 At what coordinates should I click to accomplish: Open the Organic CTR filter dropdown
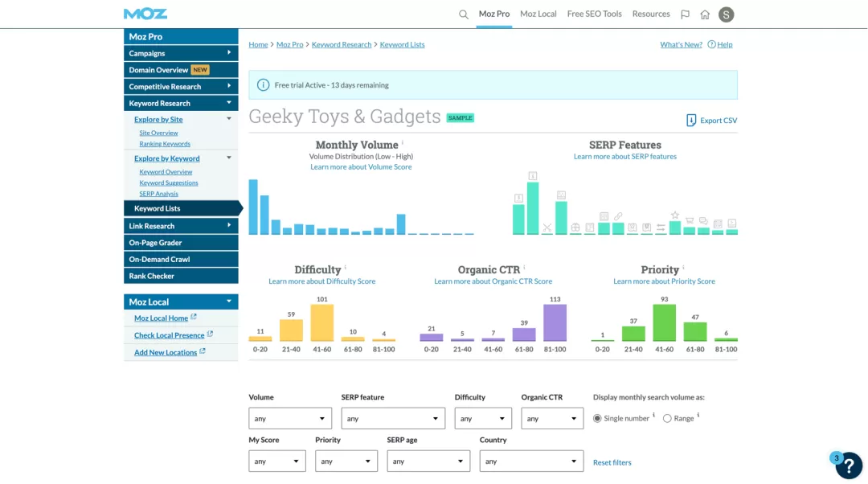click(552, 419)
